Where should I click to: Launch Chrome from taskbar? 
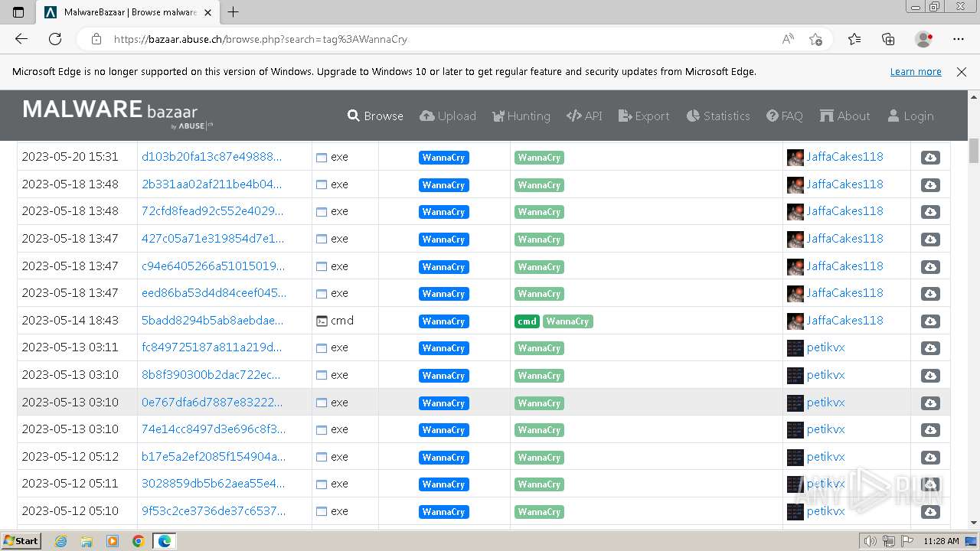coord(138,541)
